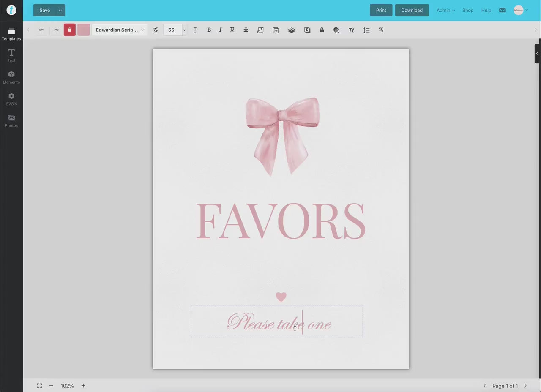541x392 pixels.
Task: Open the opacity/transparency icon
Action: pyautogui.click(x=336, y=30)
